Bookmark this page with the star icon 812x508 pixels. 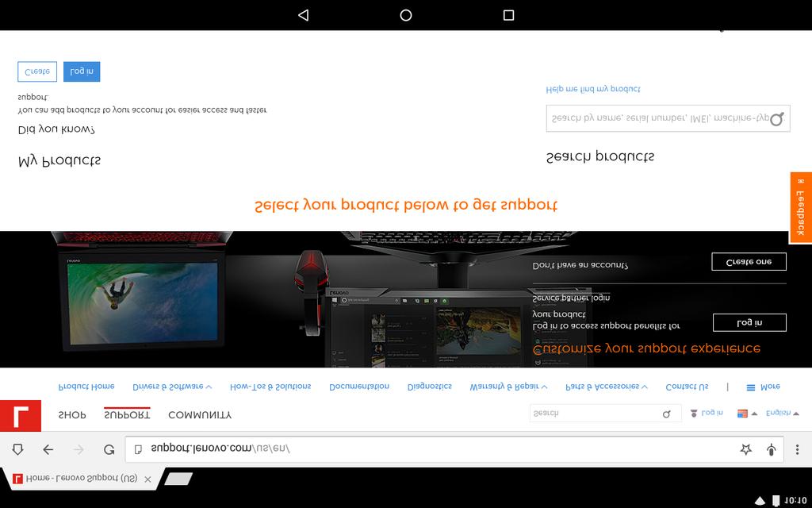coord(745,449)
